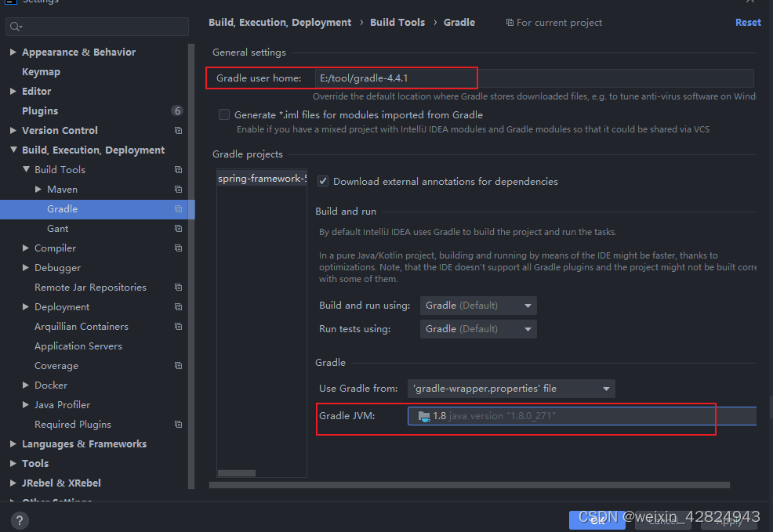
Task: Expand the Maven node
Action: point(38,189)
